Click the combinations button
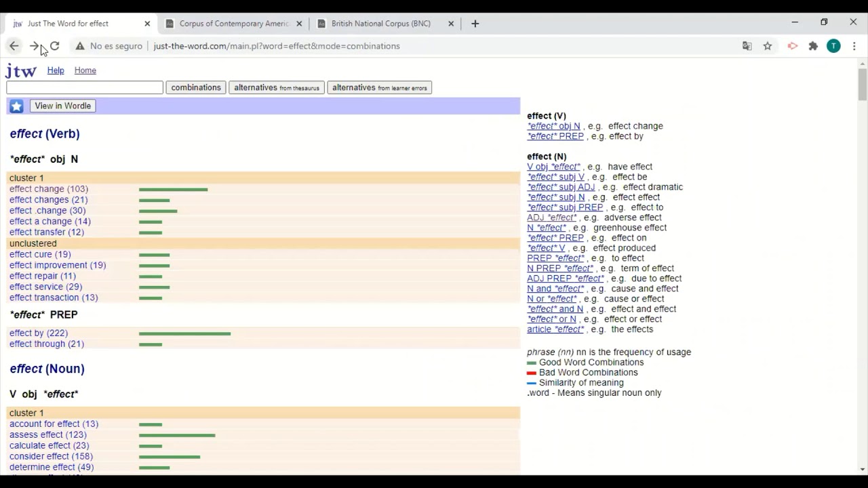 tap(196, 87)
